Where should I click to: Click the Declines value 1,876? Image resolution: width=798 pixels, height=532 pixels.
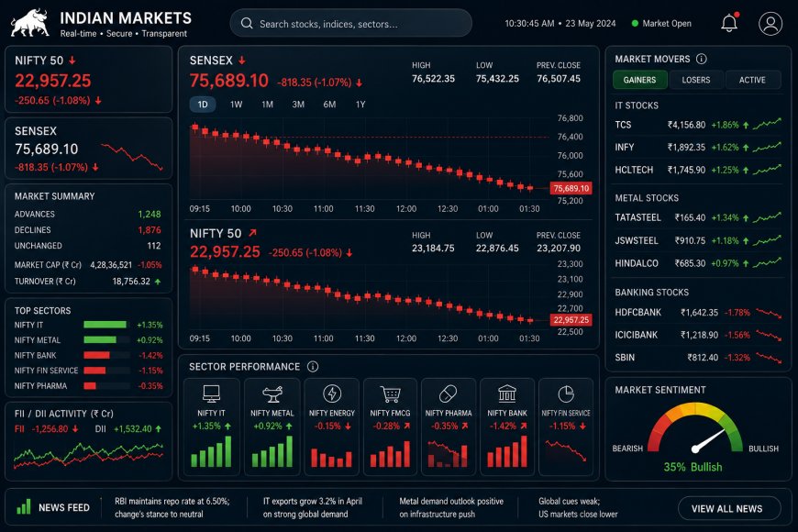coord(150,230)
